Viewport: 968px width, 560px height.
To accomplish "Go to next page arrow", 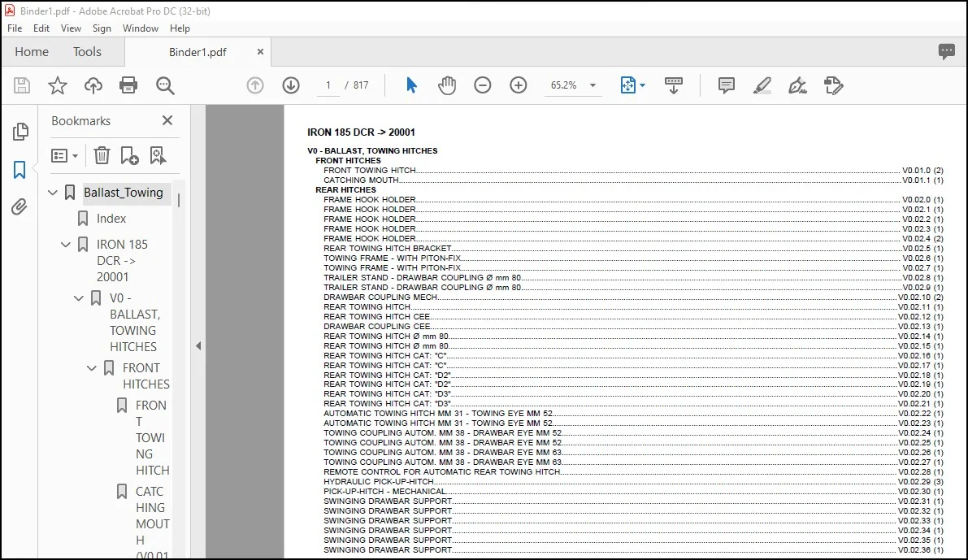I will click(x=291, y=85).
